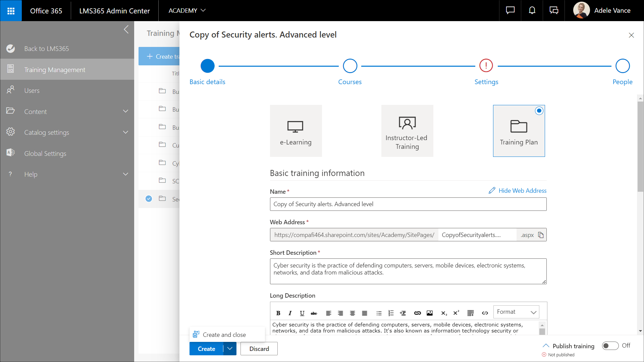644x362 pixels.
Task: Click the Hide Web Address link
Action: (x=522, y=191)
